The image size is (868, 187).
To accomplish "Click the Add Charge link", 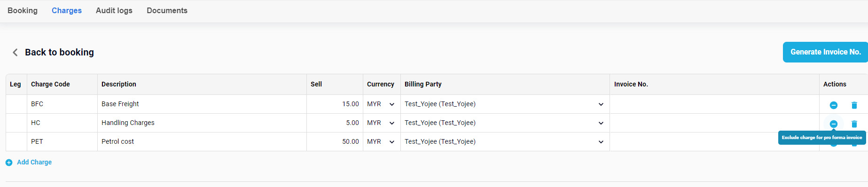I will (34, 162).
